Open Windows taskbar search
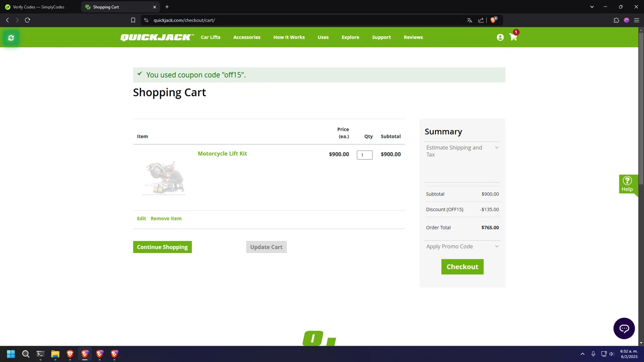The height and width of the screenshot is (362, 644). pyautogui.click(x=26, y=354)
